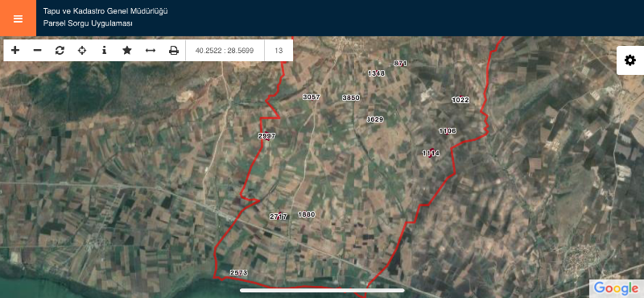Click parcel label 2573 near shoreline

pyautogui.click(x=238, y=272)
